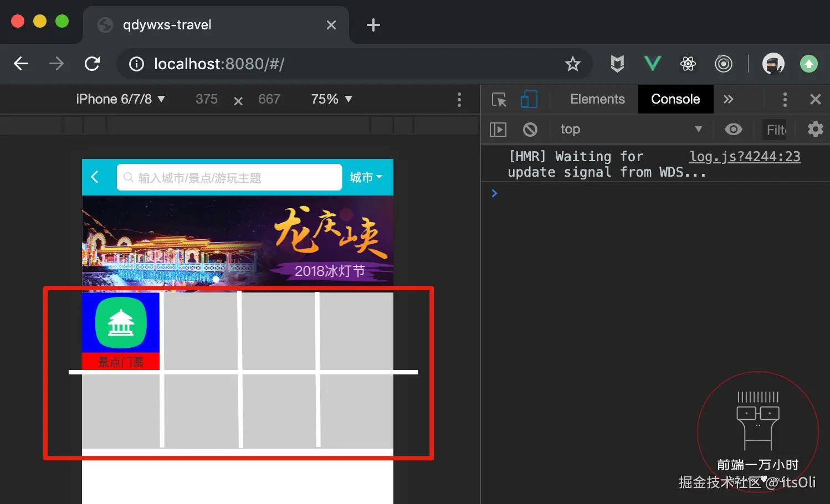Open DevTools customize menu dots
830x504 pixels.
click(785, 100)
